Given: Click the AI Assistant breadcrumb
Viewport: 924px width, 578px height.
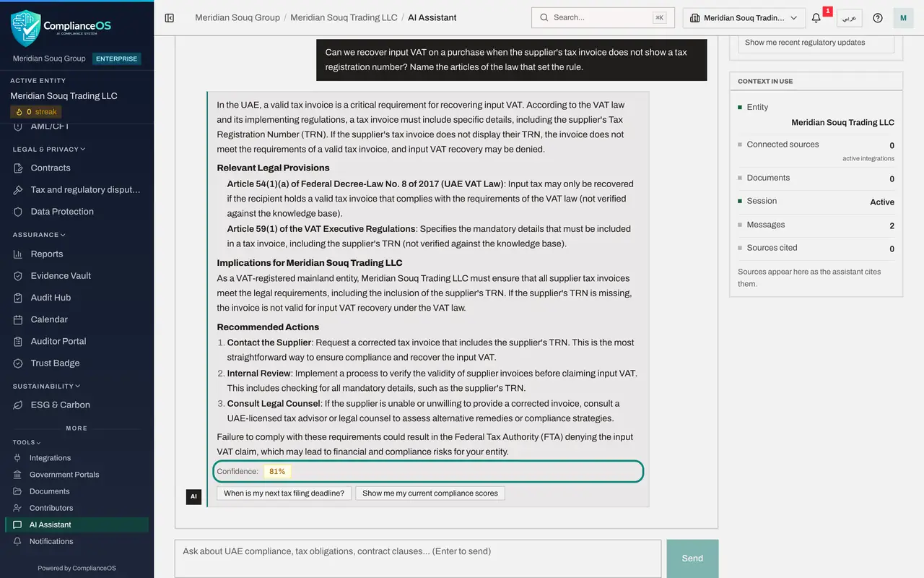Looking at the screenshot, I should pos(432,17).
